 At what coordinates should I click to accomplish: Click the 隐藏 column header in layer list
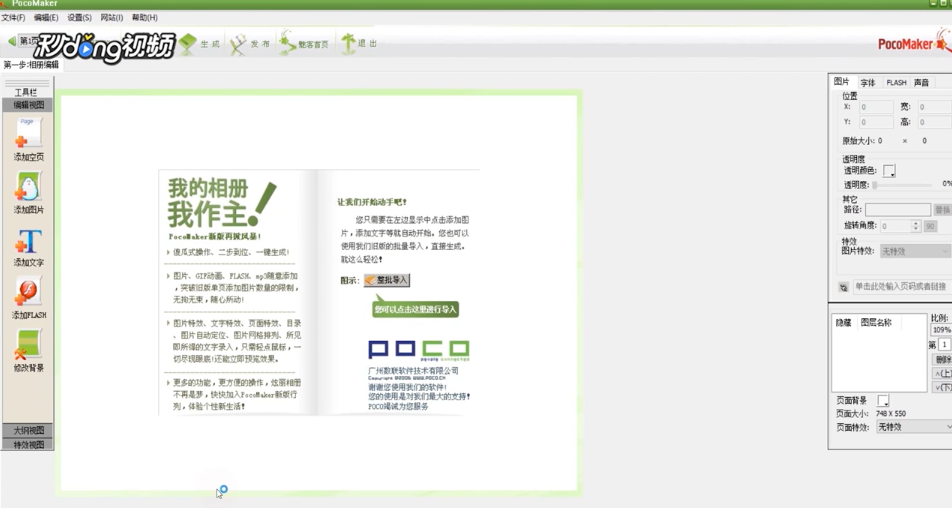[x=843, y=323]
